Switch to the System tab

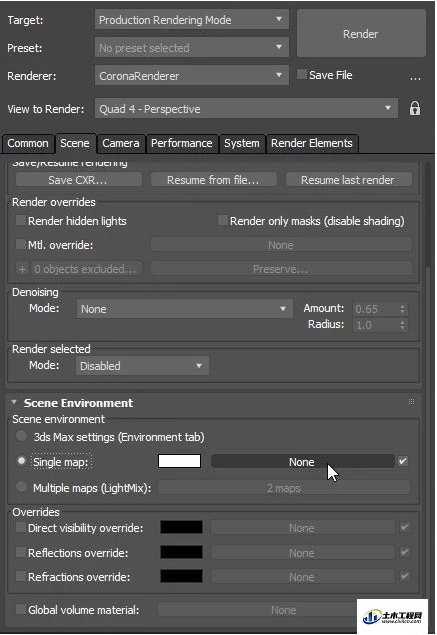pyautogui.click(x=242, y=143)
